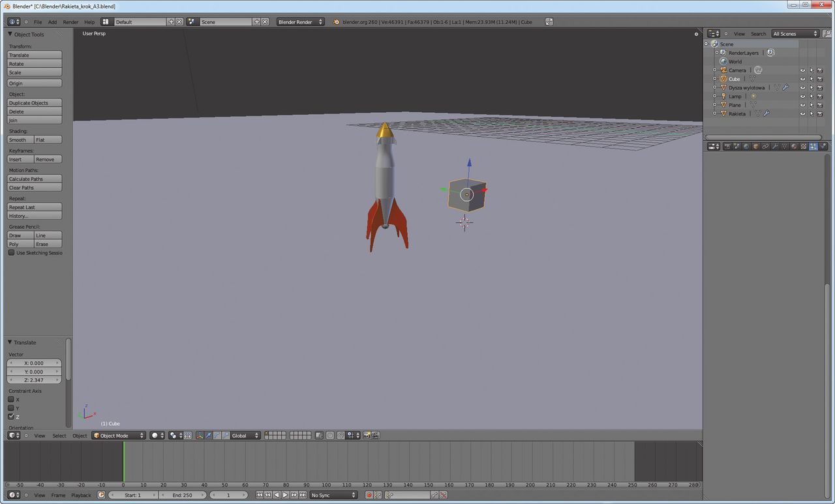
Task: Open the Render menu
Action: [x=70, y=22]
